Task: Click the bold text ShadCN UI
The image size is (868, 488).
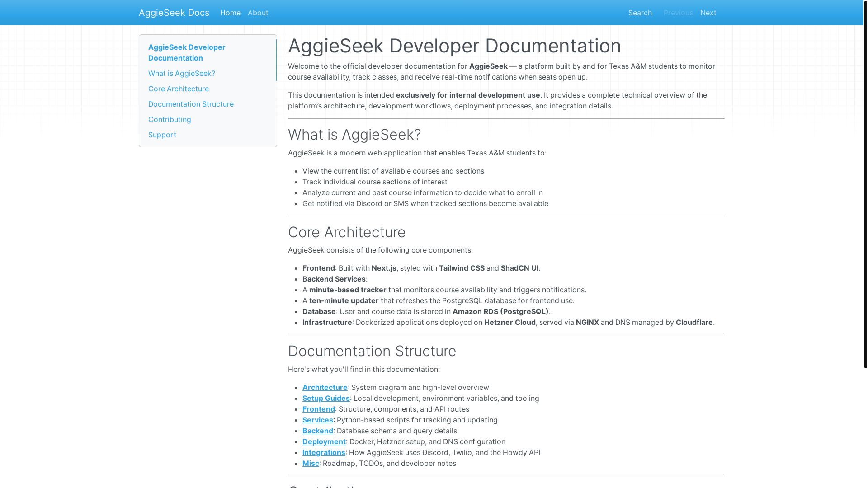Action: 519,268
